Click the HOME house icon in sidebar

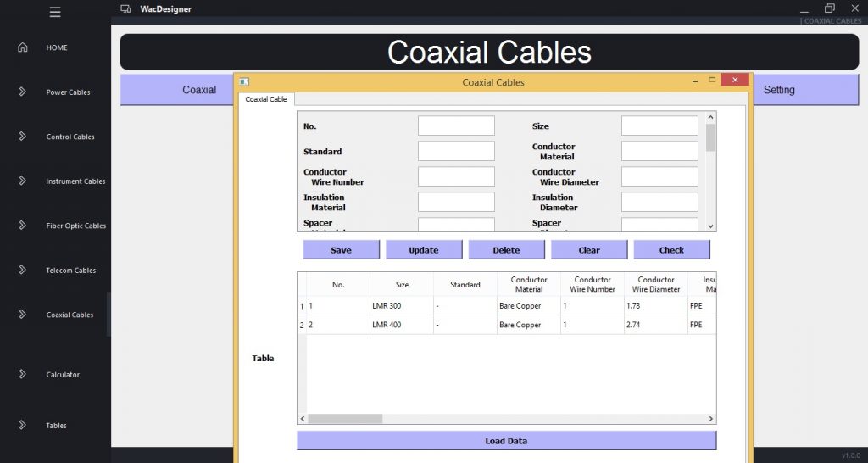(x=23, y=47)
